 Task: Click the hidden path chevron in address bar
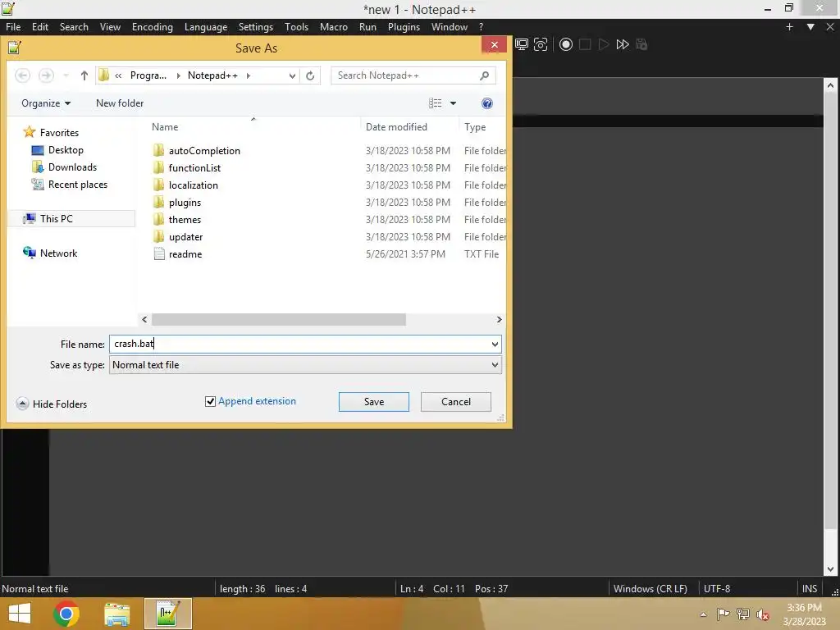(x=118, y=75)
